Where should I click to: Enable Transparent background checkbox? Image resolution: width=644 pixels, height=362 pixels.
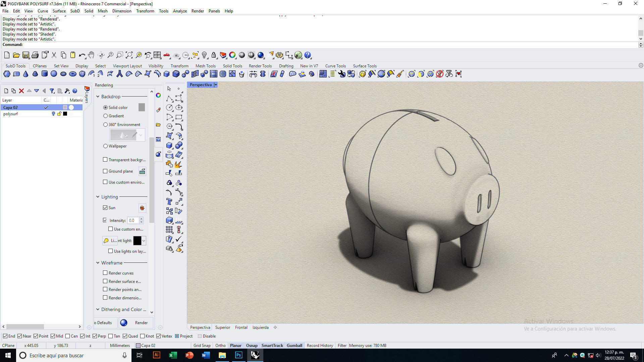point(105,160)
